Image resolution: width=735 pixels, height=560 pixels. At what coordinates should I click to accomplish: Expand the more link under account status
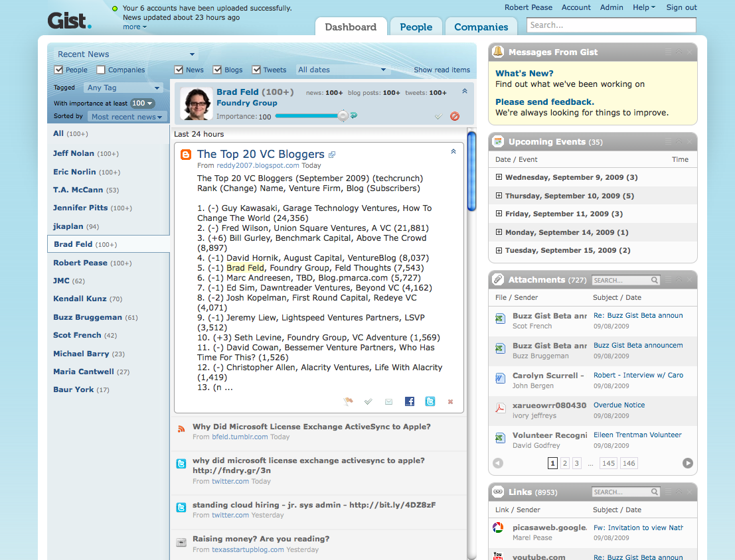tap(135, 27)
